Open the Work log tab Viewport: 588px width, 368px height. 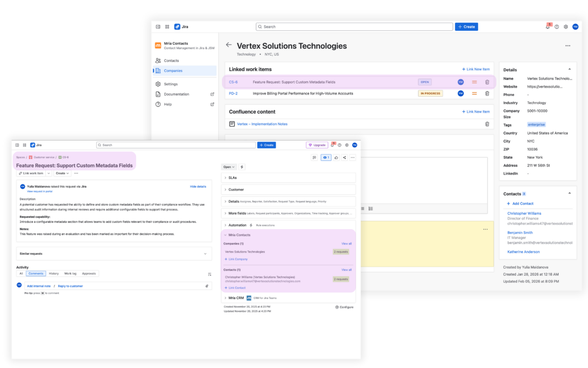tap(70, 273)
